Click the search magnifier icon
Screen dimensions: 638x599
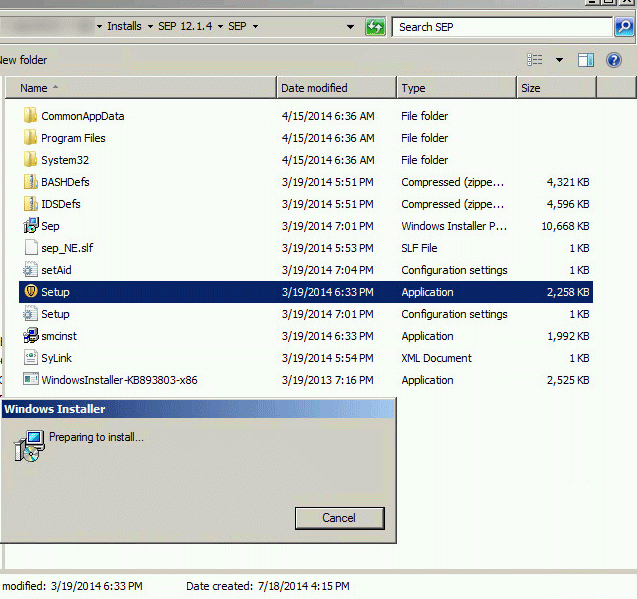coord(623,27)
